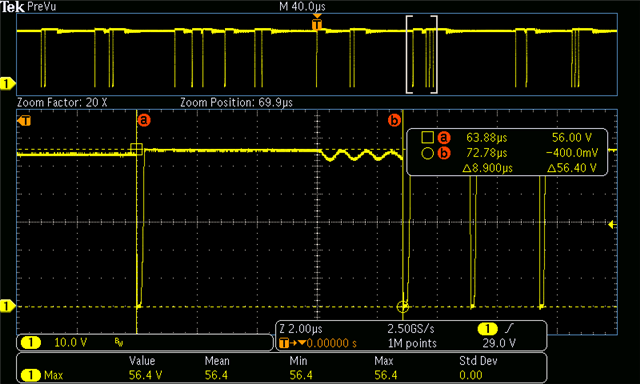The image size is (640, 384).
Task: Select the Max measurement label
Action: coord(53,375)
